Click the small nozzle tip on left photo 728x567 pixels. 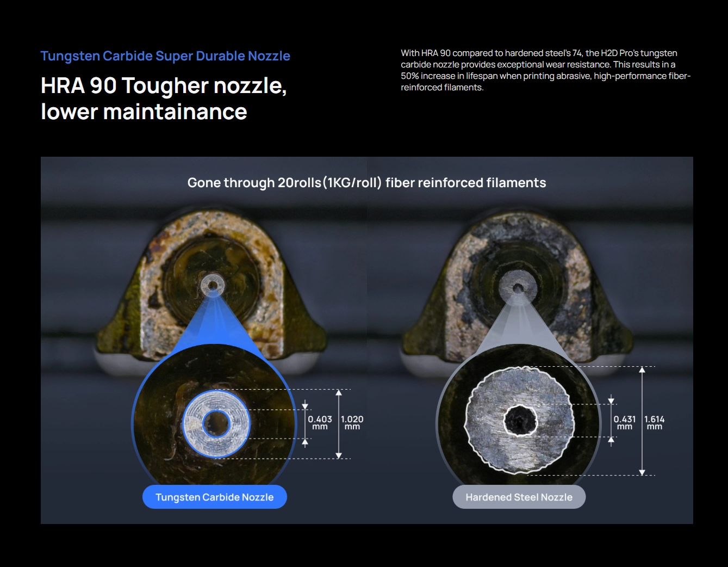212,285
